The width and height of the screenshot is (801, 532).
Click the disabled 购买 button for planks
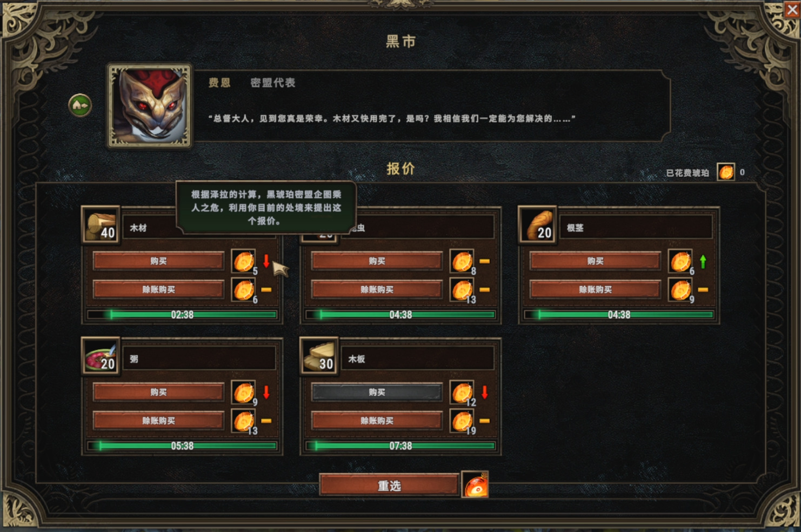377,393
